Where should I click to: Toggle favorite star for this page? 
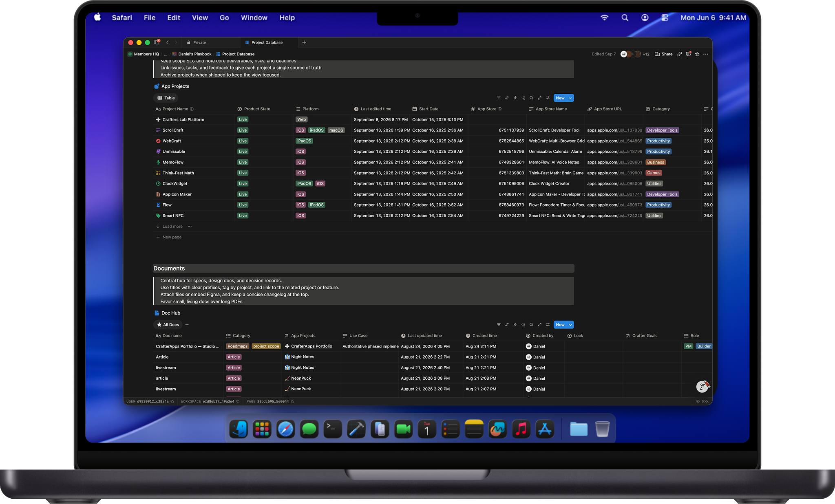pyautogui.click(x=697, y=54)
